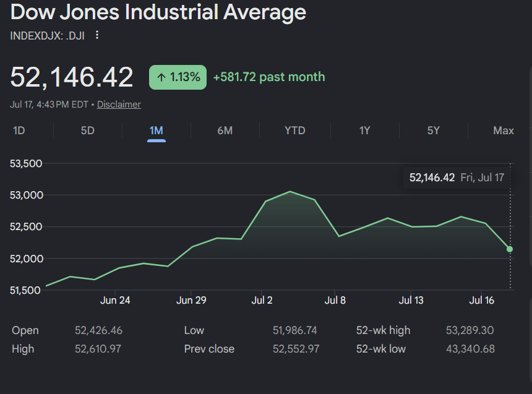This screenshot has width=532, height=394.
Task: Click the Jun 24 axis date marker
Action: point(115,301)
